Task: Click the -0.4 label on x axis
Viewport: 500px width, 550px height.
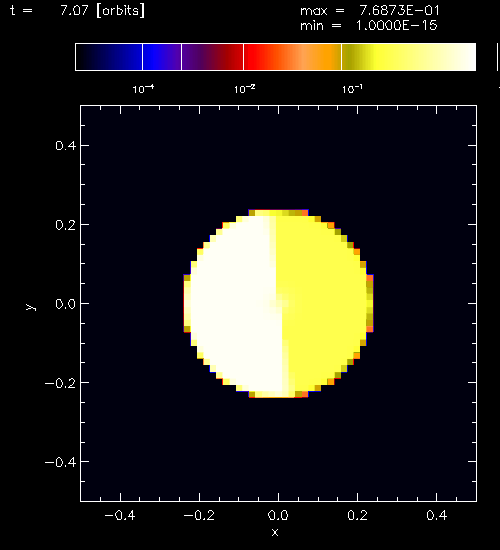Action: point(120,515)
